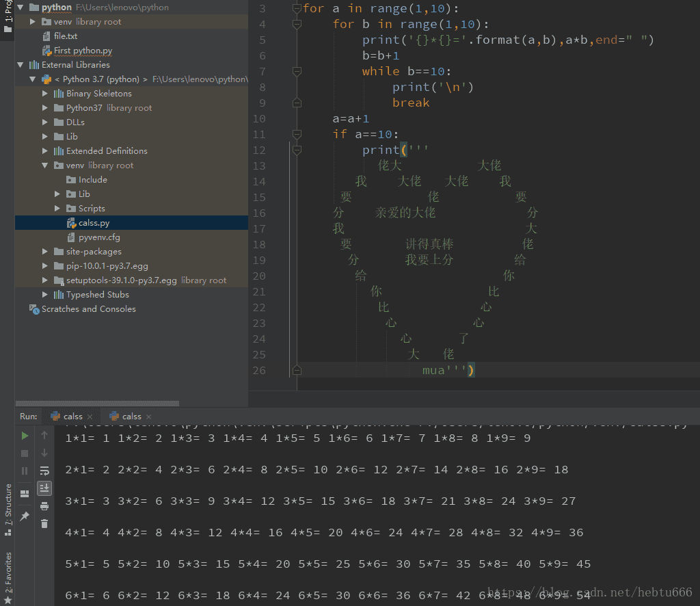The width and height of the screenshot is (700, 606).
Task: Click the Pause output icon in Run panel
Action: coord(25,471)
